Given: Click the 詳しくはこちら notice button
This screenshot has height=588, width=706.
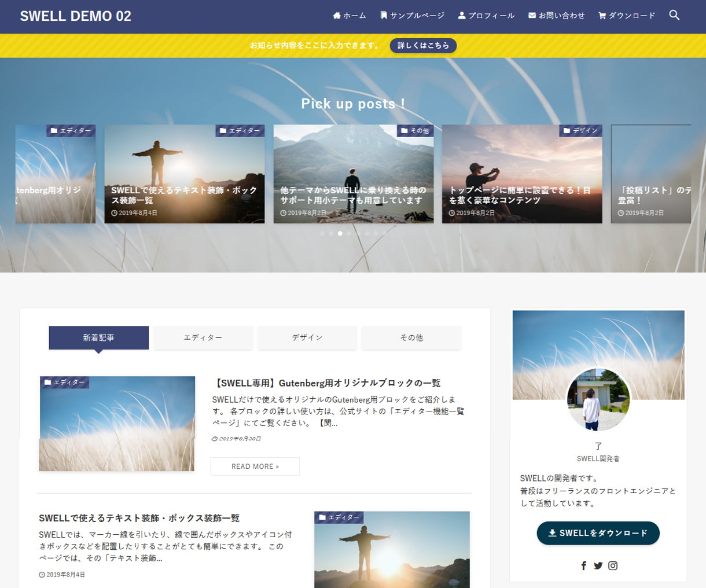Looking at the screenshot, I should pyautogui.click(x=423, y=46).
